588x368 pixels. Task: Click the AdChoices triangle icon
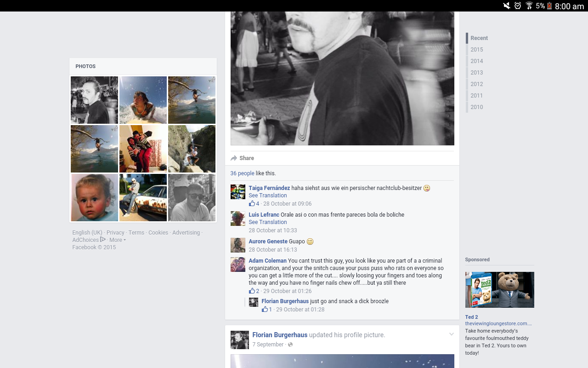(x=103, y=240)
